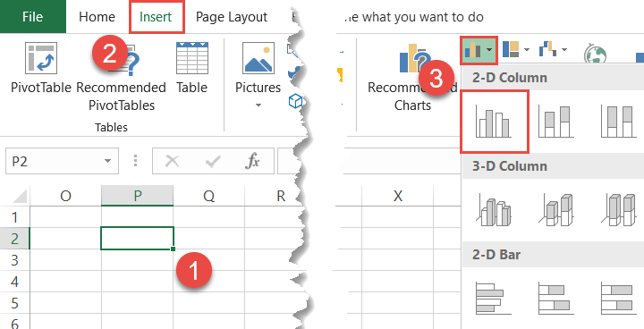Expand the Name Box dropdown arrow
This screenshot has width=644, height=329.
[107, 162]
